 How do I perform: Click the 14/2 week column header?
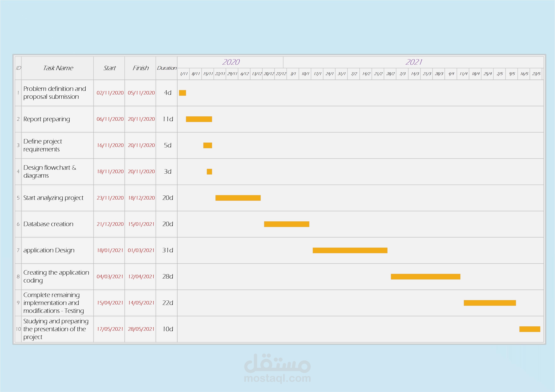tap(366, 74)
